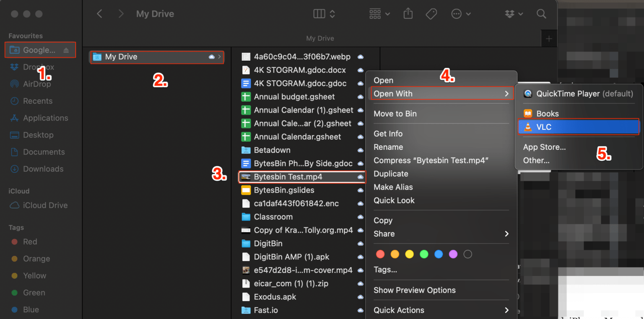Navigate back with the back arrow
The height and width of the screenshot is (319, 644).
coord(99,14)
